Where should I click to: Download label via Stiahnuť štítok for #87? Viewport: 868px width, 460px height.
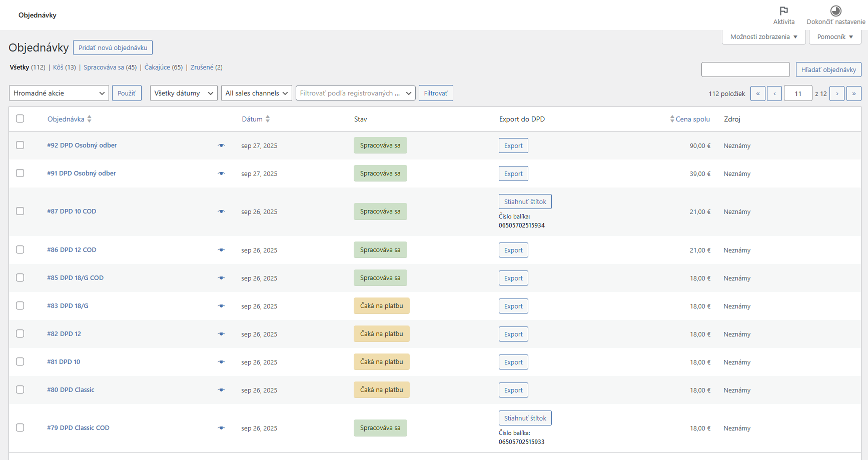525,201
